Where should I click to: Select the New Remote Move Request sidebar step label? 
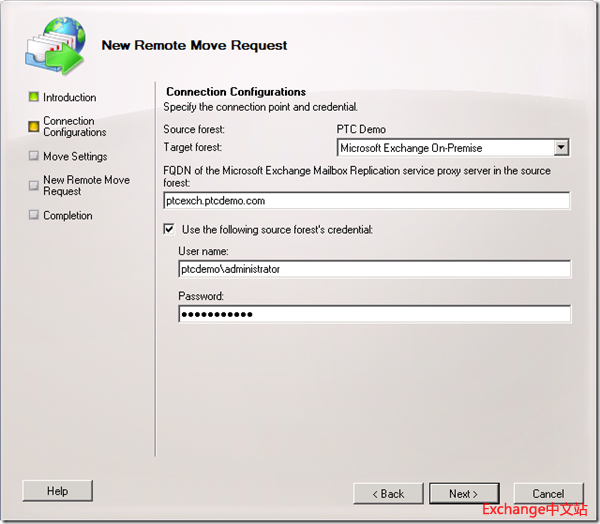86,186
